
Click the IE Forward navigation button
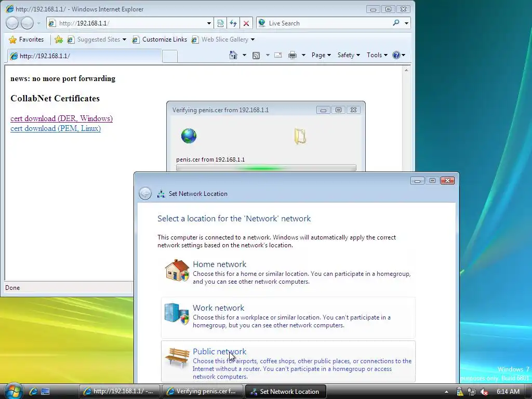27,23
